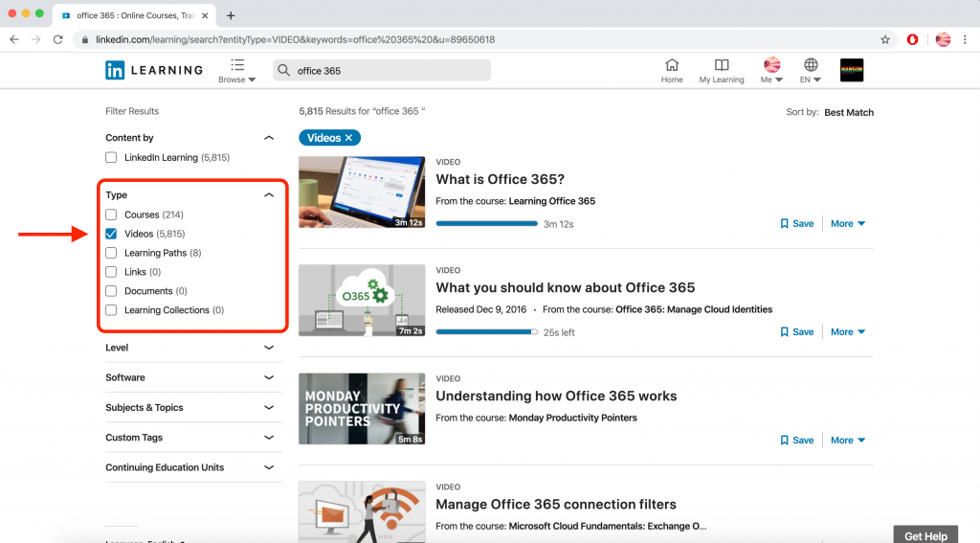
Task: Open More menu for What you should know
Action: tap(848, 332)
